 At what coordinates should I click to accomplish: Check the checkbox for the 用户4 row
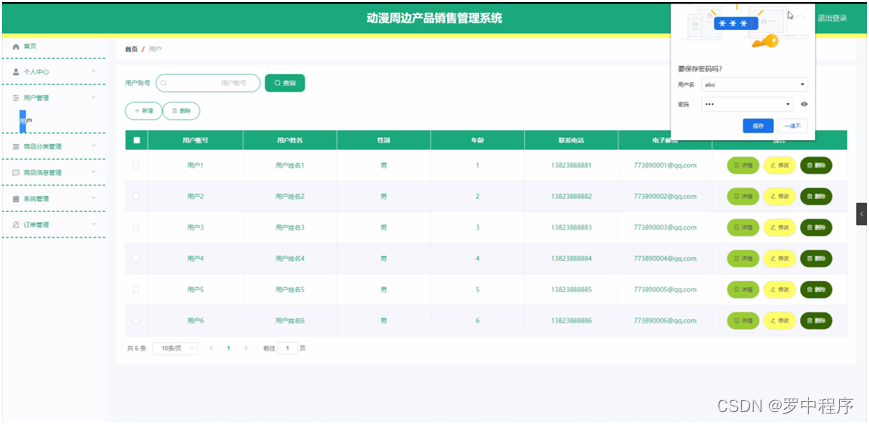136,258
